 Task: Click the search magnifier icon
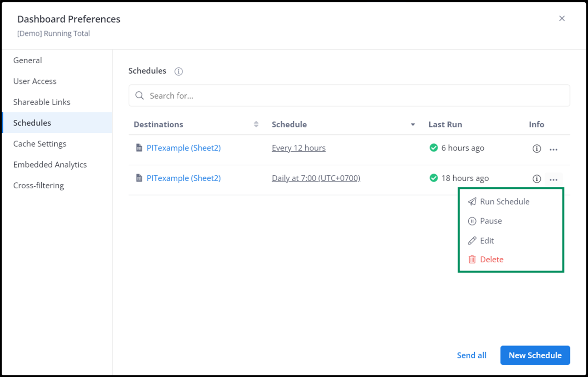pos(139,96)
